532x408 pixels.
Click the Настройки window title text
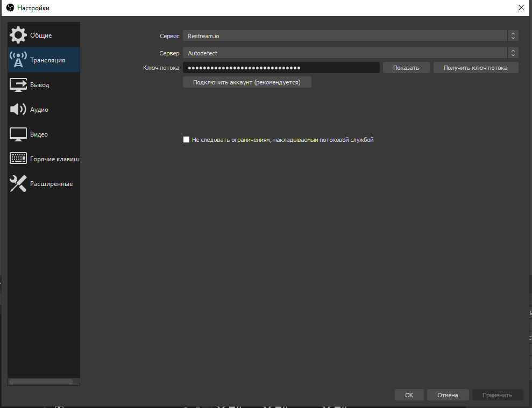[x=33, y=8]
